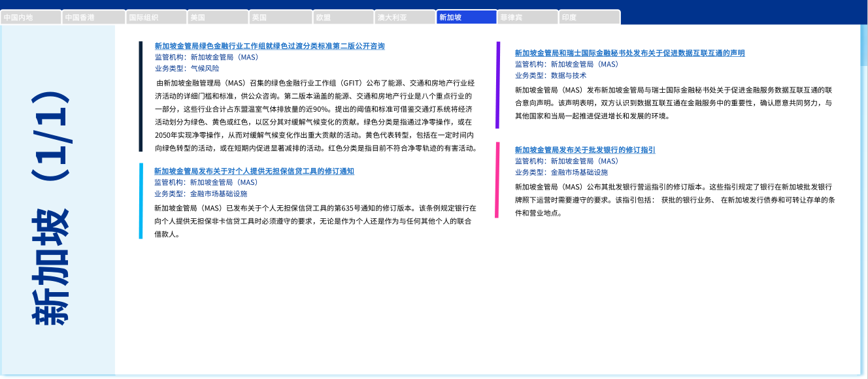Click the pink bar beside the wholesale bank article
This screenshot has width=868, height=379.
[498, 180]
